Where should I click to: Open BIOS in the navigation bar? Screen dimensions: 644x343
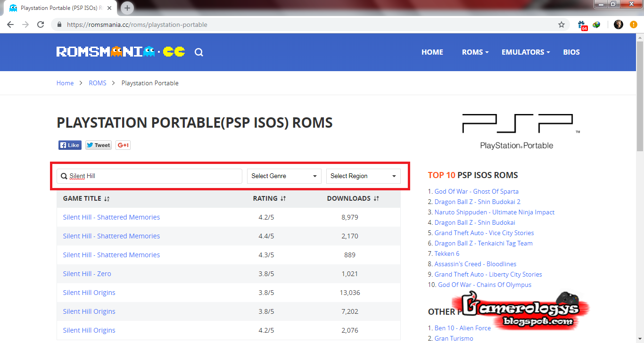(571, 52)
